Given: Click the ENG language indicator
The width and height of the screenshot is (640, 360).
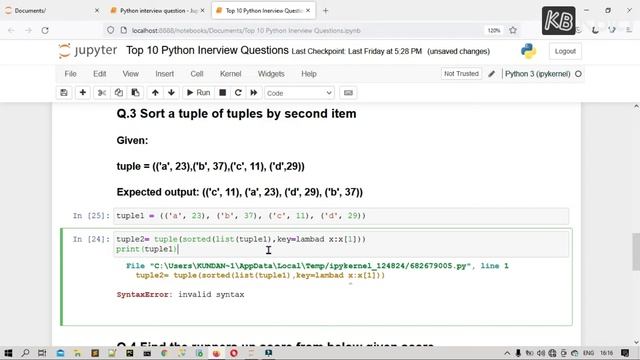Looking at the screenshot, I should coord(588,353).
